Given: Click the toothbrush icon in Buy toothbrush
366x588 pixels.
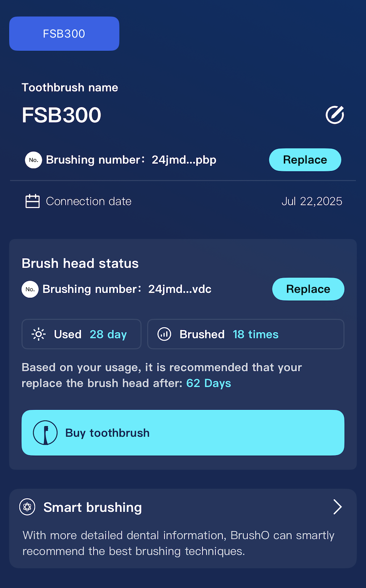Looking at the screenshot, I should tap(45, 433).
